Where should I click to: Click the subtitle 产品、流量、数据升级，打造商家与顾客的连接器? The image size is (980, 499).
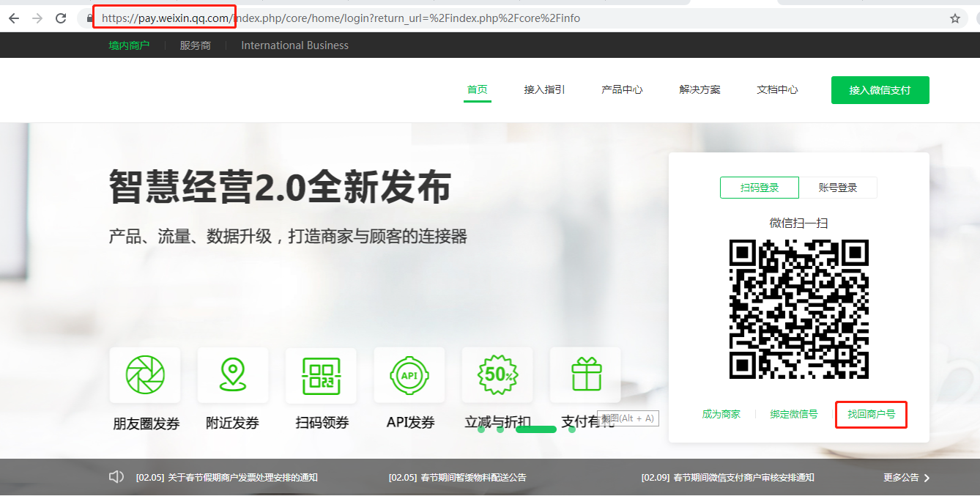click(x=288, y=236)
